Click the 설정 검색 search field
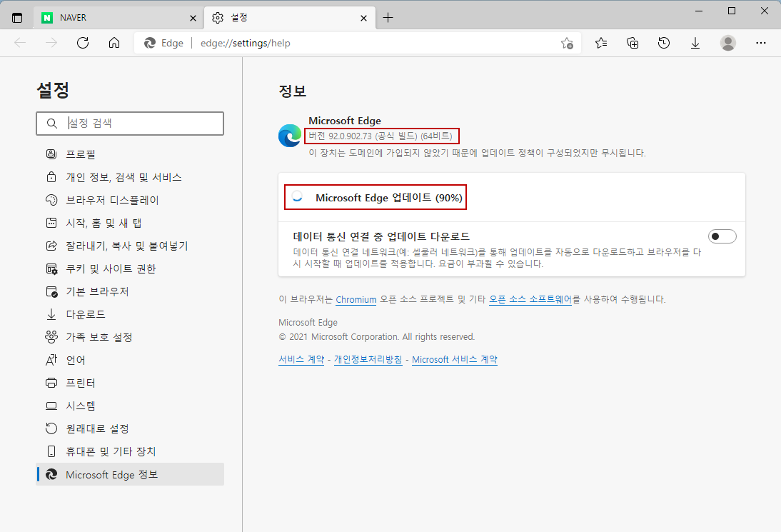781x532 pixels. [x=130, y=123]
